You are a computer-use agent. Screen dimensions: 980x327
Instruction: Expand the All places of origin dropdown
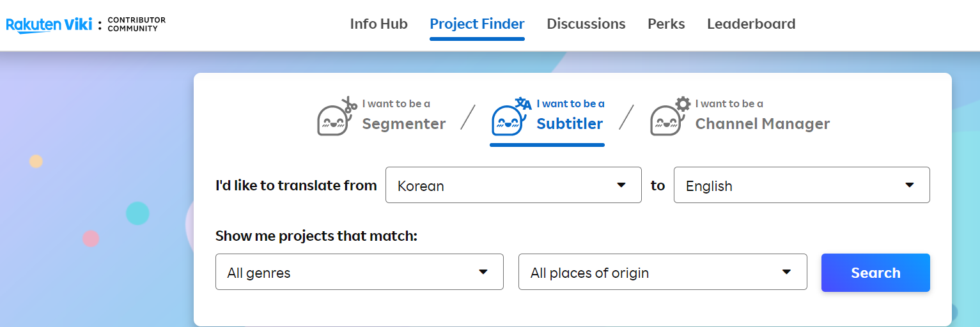point(662,272)
